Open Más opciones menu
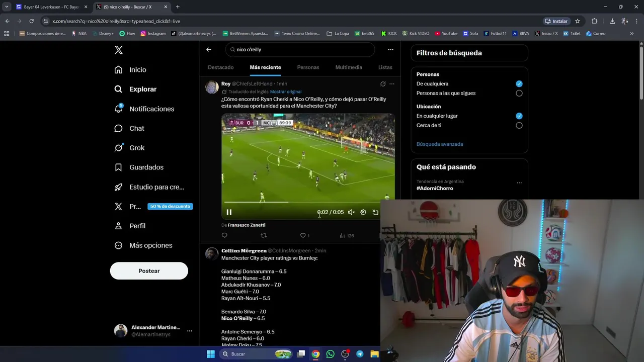Screen dimensions: 644x362 (143, 245)
